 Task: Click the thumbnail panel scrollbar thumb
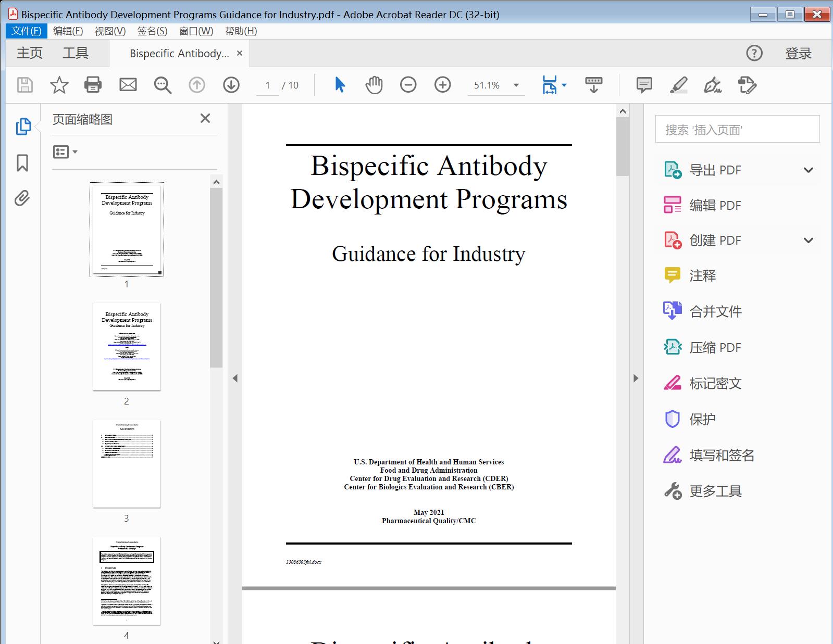(x=216, y=277)
